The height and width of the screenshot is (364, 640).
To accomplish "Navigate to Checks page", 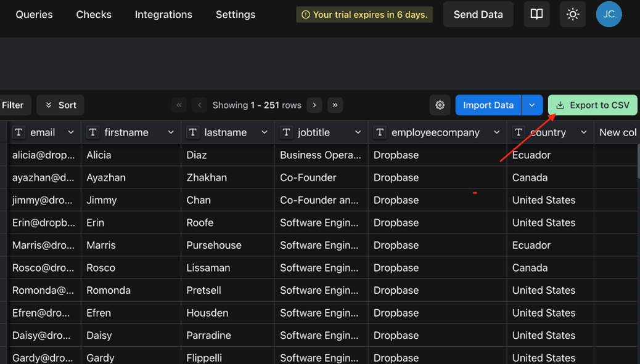I will point(94,14).
